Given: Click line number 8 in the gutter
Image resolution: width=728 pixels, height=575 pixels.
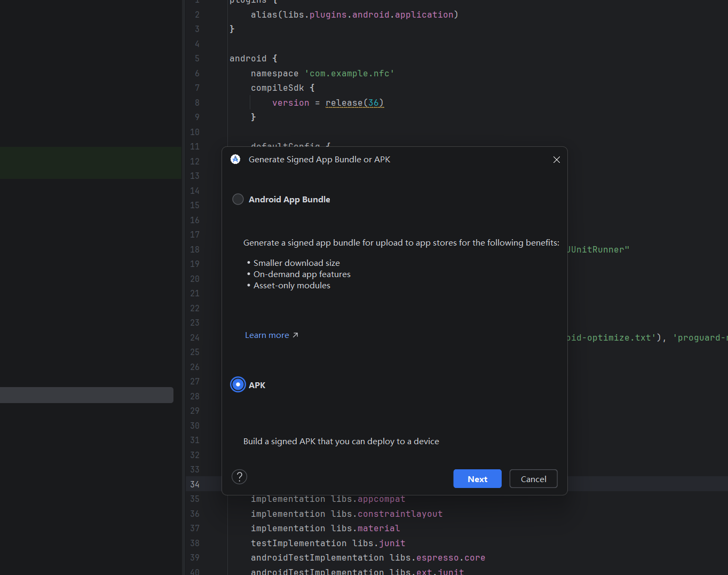Looking at the screenshot, I should click(x=197, y=103).
